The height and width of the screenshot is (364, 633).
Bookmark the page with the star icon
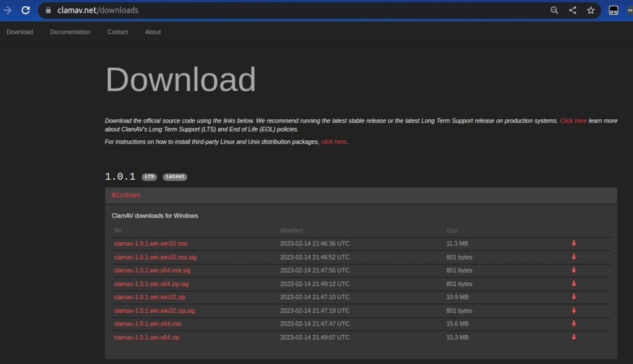590,10
